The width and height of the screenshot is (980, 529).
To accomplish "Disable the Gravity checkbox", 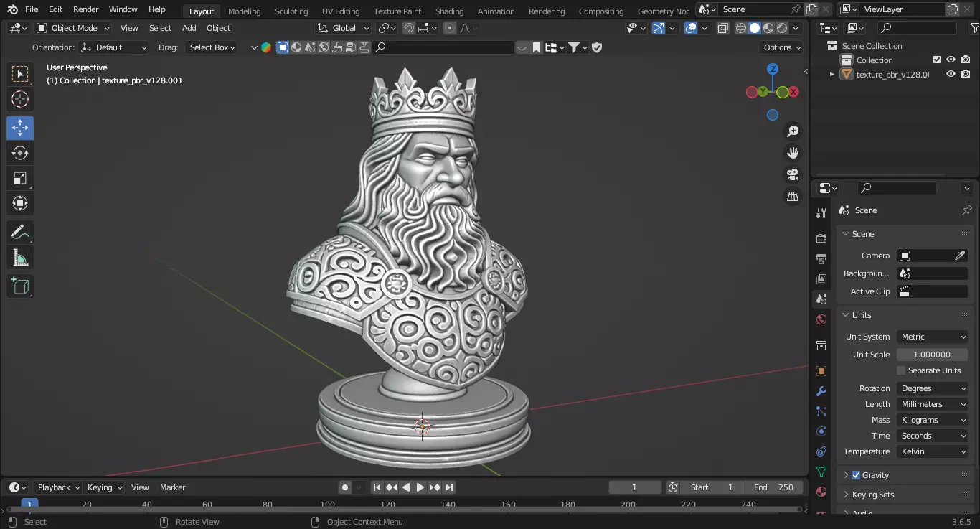I will pos(856,475).
